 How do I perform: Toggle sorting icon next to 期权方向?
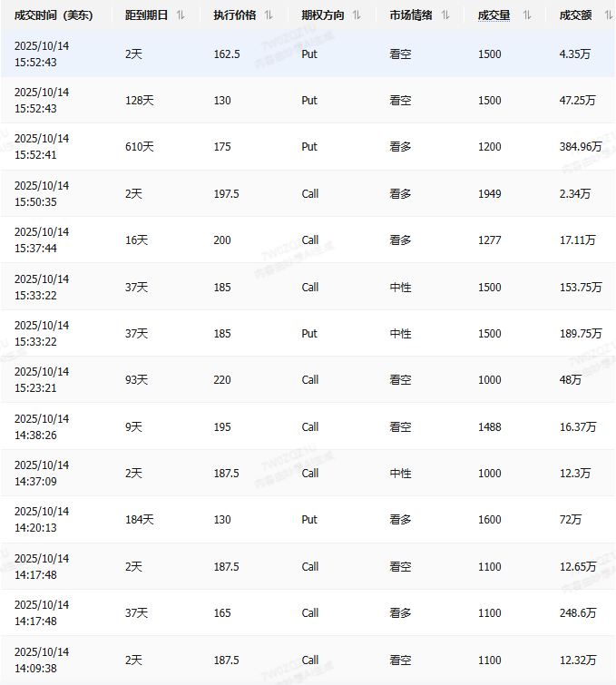point(357,15)
